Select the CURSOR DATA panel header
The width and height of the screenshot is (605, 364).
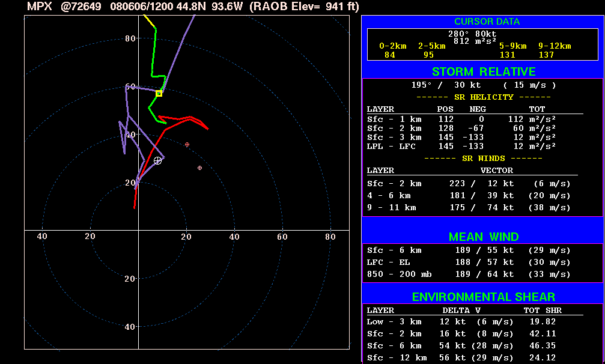click(x=487, y=22)
